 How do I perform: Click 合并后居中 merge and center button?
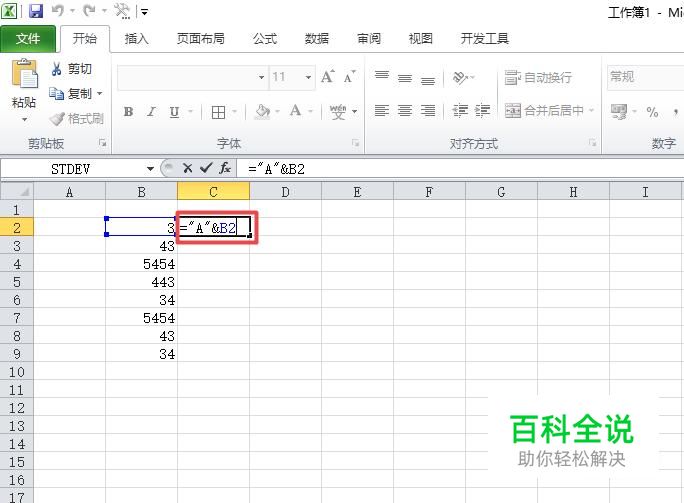click(x=544, y=111)
